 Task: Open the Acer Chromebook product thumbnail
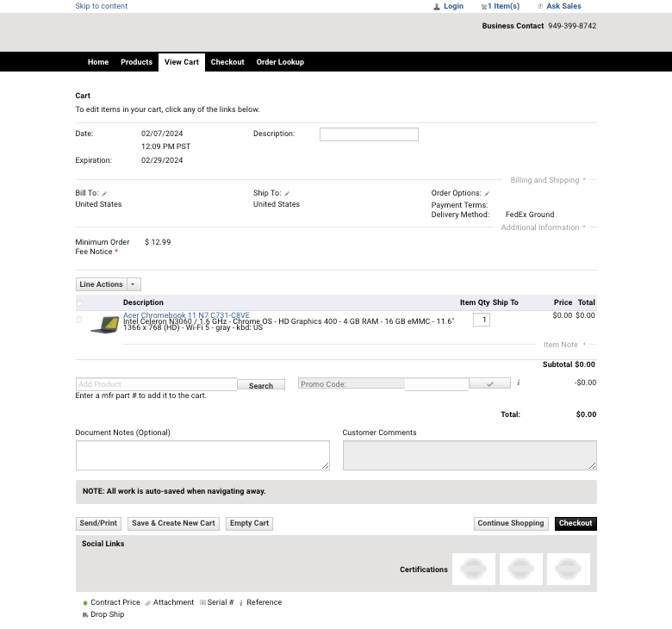point(104,325)
